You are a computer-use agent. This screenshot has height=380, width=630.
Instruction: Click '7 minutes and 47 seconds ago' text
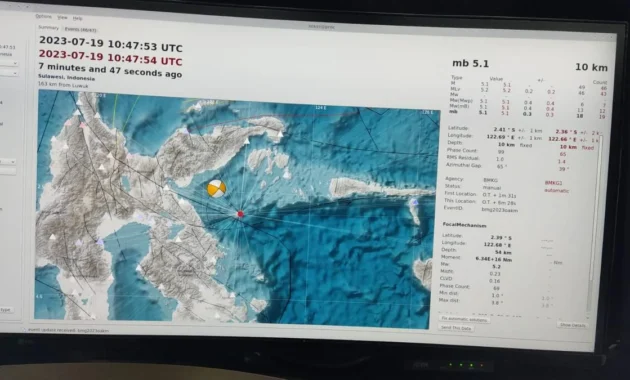110,70
